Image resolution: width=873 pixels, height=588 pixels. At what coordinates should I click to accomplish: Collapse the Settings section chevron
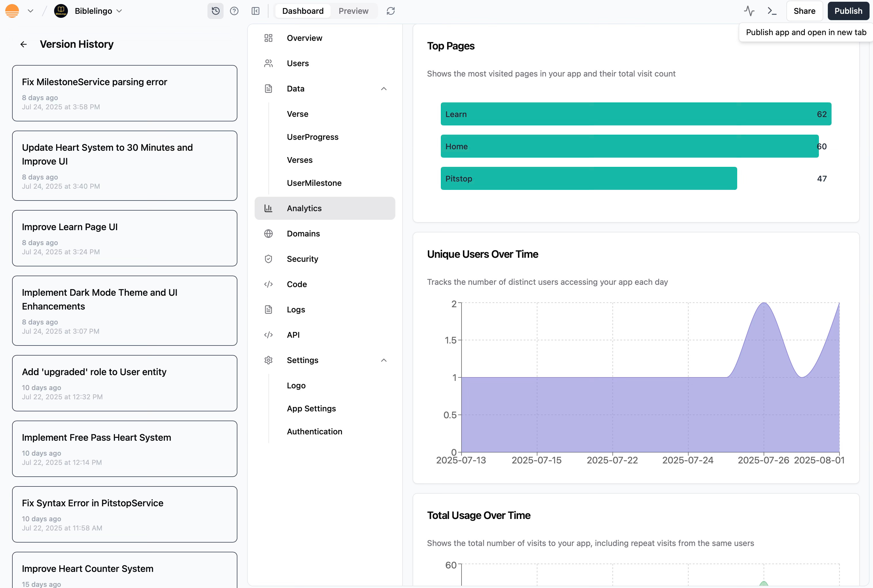click(x=384, y=360)
